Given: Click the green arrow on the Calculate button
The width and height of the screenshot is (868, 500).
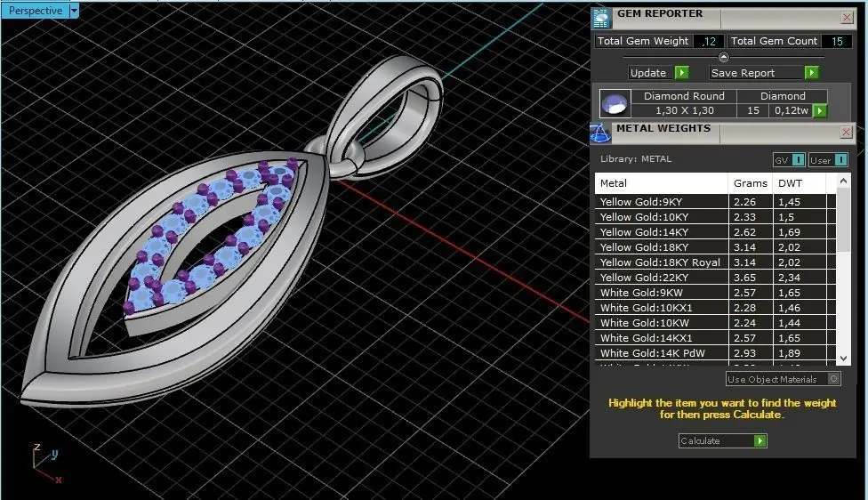Looking at the screenshot, I should click(x=760, y=440).
